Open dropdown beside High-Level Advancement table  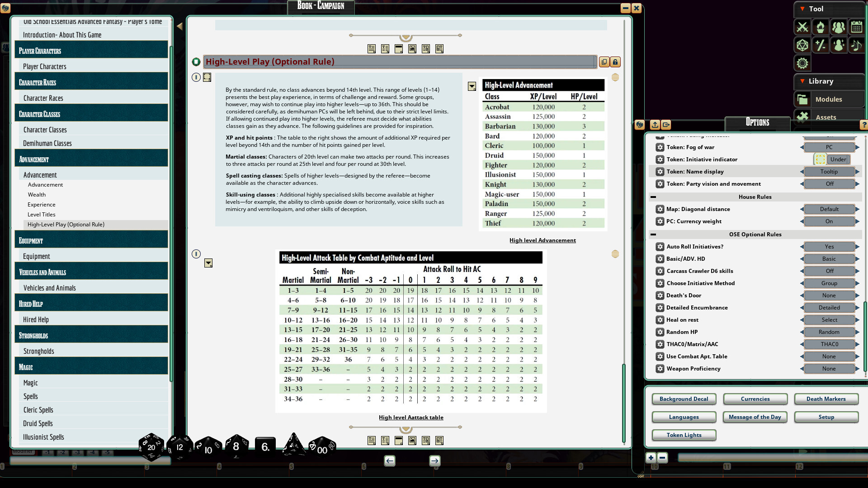click(472, 87)
